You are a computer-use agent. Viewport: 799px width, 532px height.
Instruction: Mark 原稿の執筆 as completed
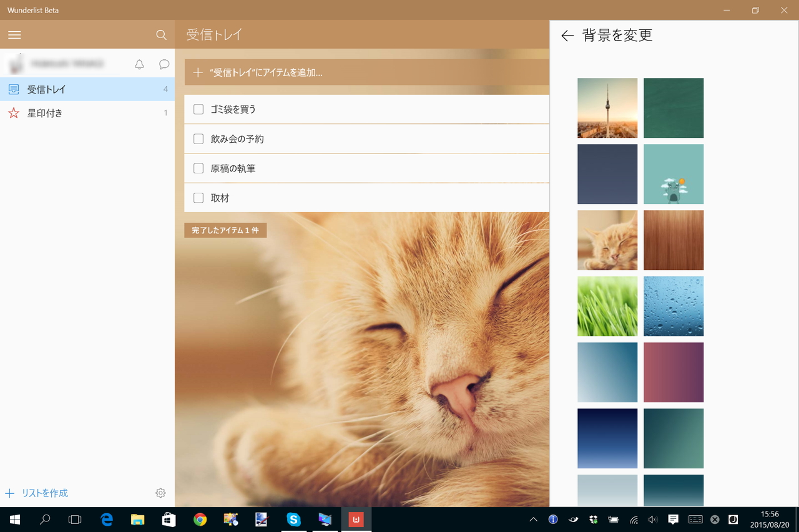coord(199,168)
